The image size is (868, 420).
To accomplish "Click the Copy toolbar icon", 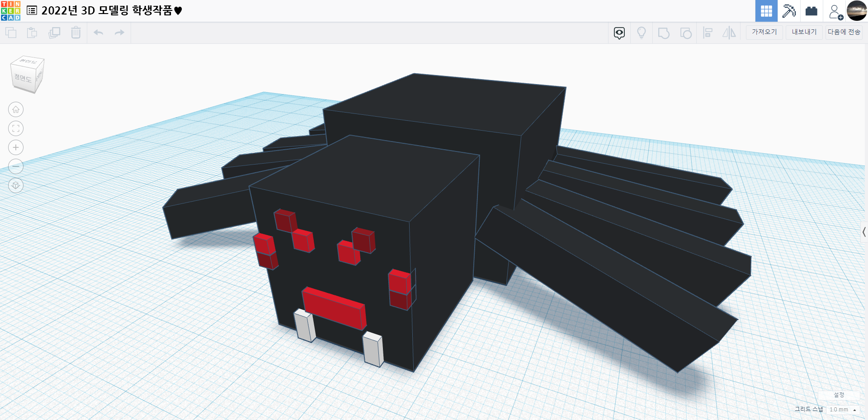I will pos(11,33).
